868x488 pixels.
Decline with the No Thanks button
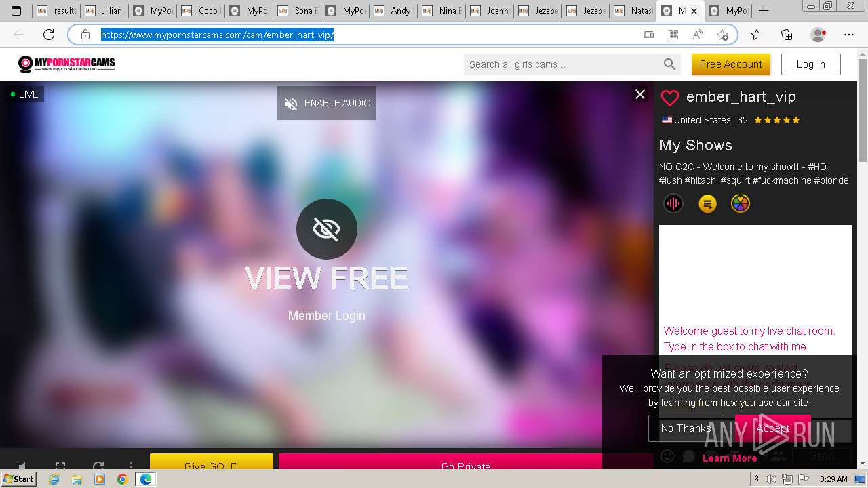tap(686, 428)
